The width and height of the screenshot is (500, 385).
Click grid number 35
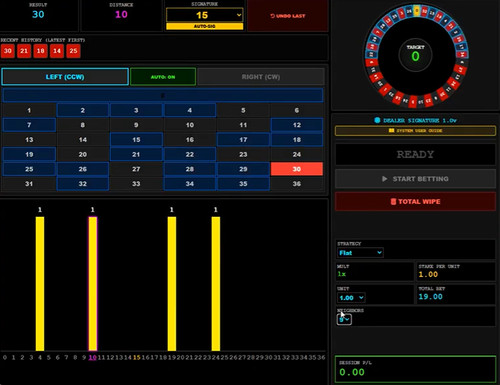243,184
